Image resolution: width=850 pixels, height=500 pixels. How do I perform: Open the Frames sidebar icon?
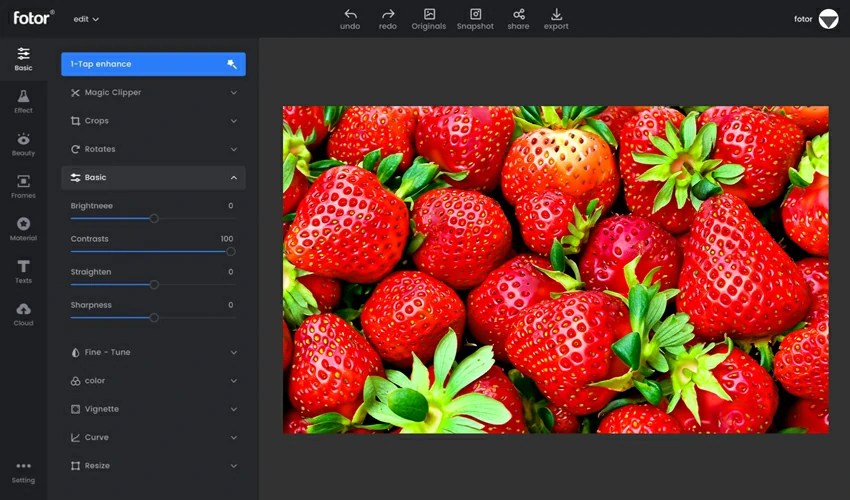coord(23,181)
